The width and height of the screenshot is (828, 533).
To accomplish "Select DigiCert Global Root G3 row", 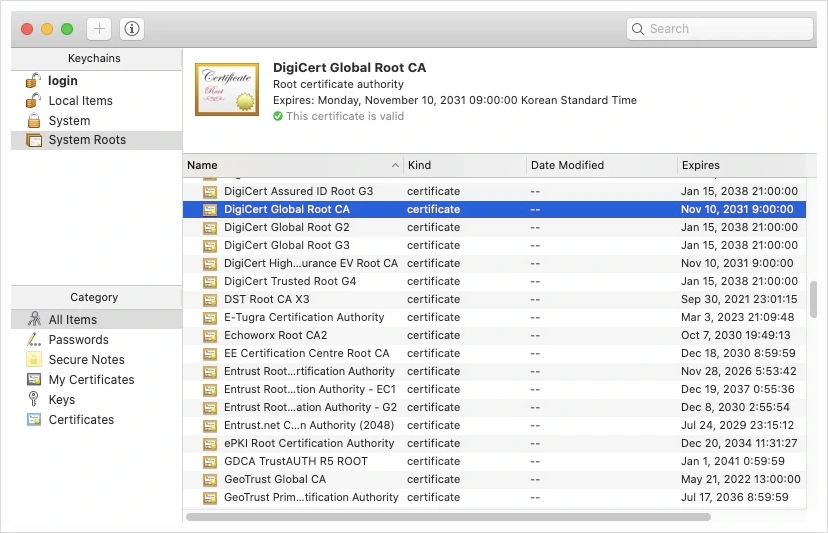I will (494, 245).
